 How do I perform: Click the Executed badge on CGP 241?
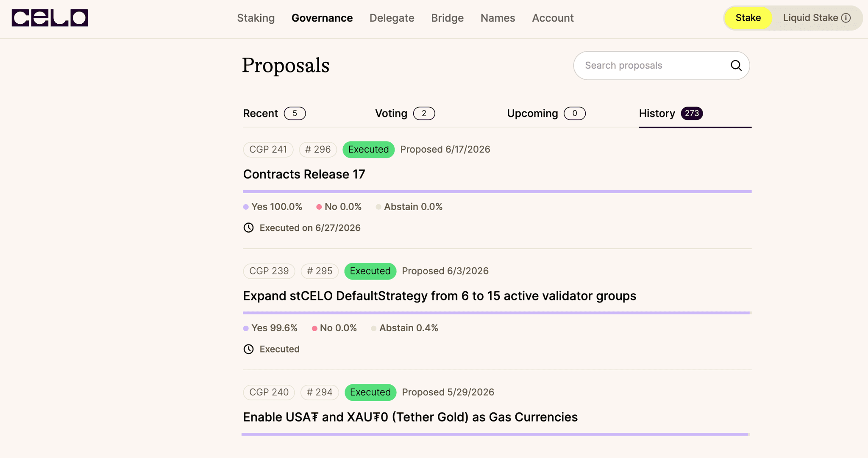[x=368, y=150]
